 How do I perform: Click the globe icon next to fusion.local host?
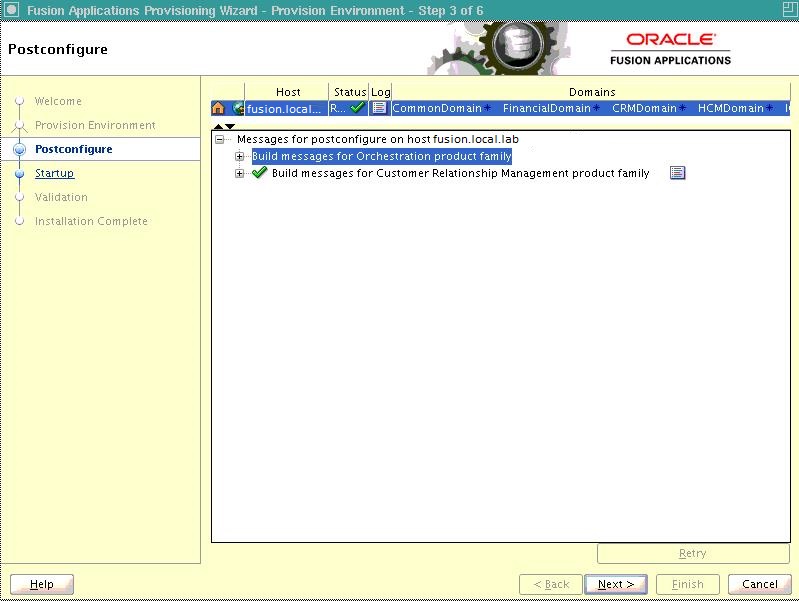click(238, 108)
